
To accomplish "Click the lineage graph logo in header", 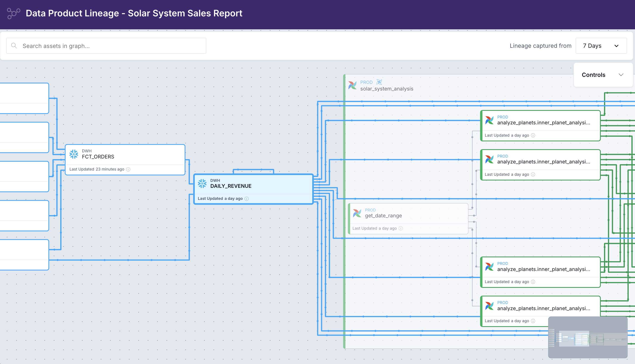I will tap(13, 13).
